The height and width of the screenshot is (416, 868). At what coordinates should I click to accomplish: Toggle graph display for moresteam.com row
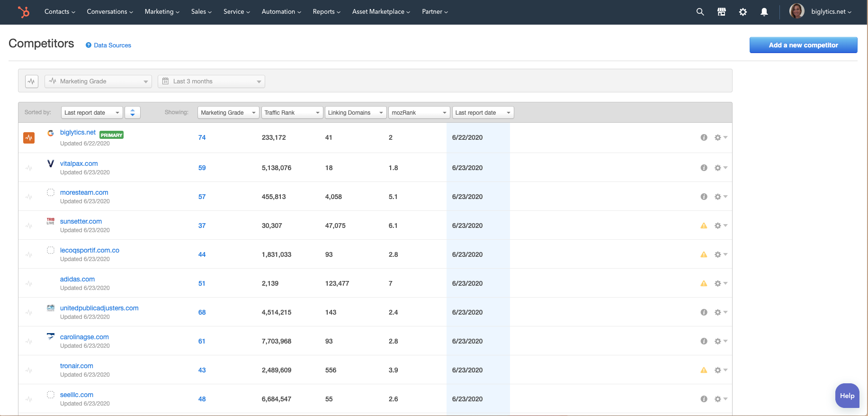coord(29,197)
